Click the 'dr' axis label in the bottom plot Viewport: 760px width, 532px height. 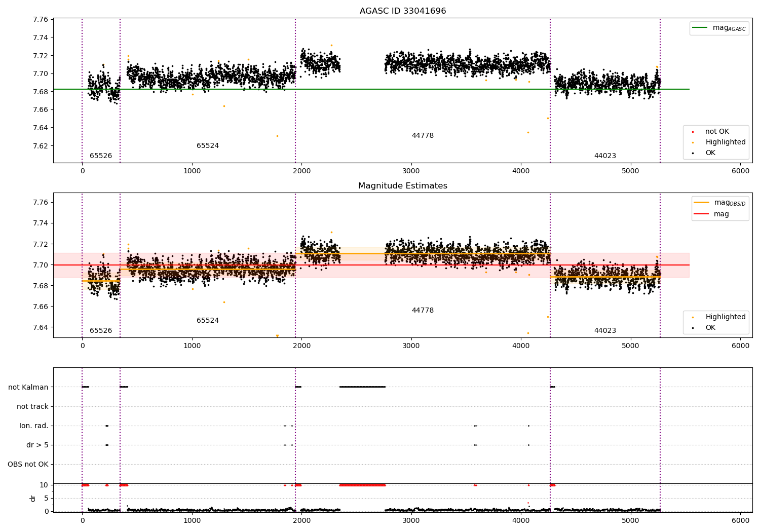tap(33, 498)
